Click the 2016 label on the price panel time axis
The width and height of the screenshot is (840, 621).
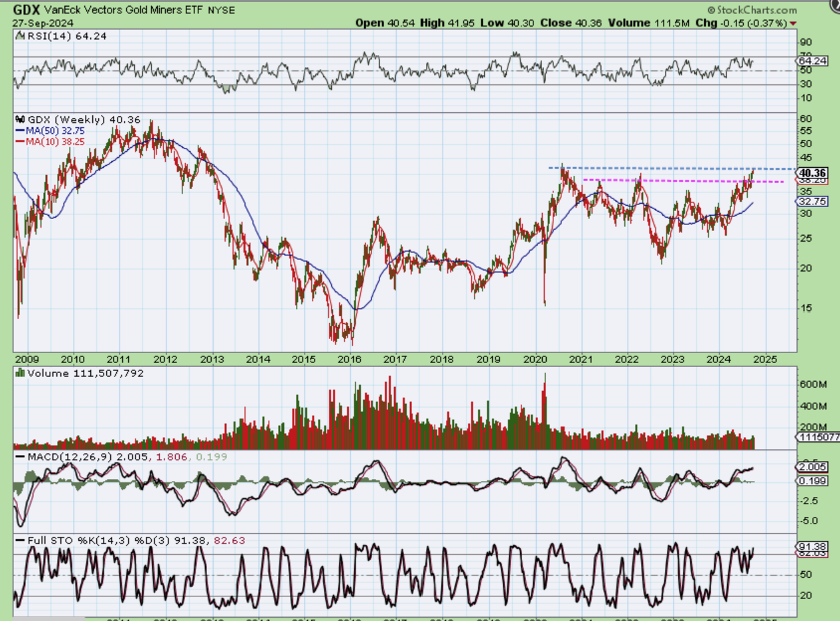pyautogui.click(x=350, y=358)
